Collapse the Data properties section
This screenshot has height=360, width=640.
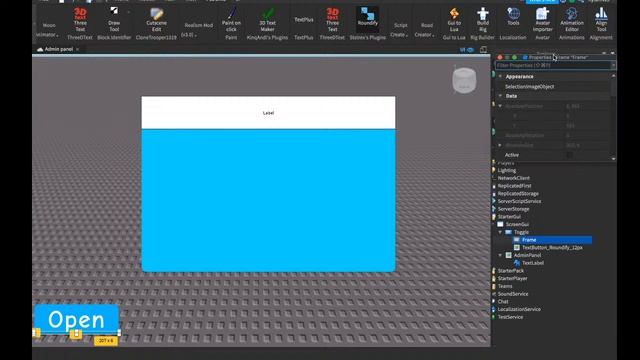(x=500, y=96)
